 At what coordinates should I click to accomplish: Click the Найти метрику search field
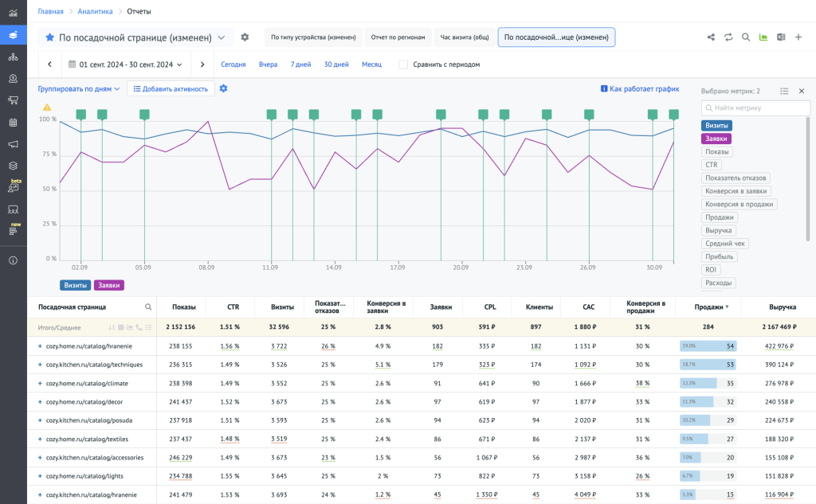pyautogui.click(x=754, y=107)
